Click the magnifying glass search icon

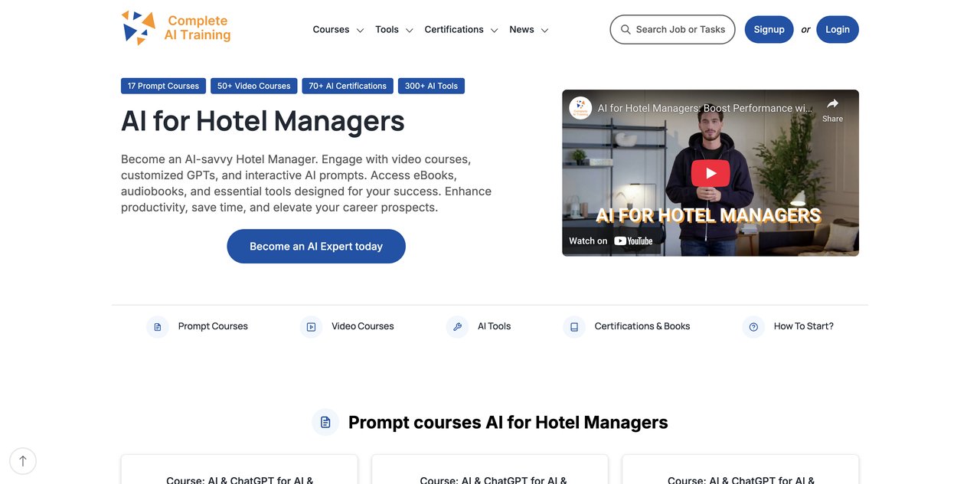tap(626, 29)
